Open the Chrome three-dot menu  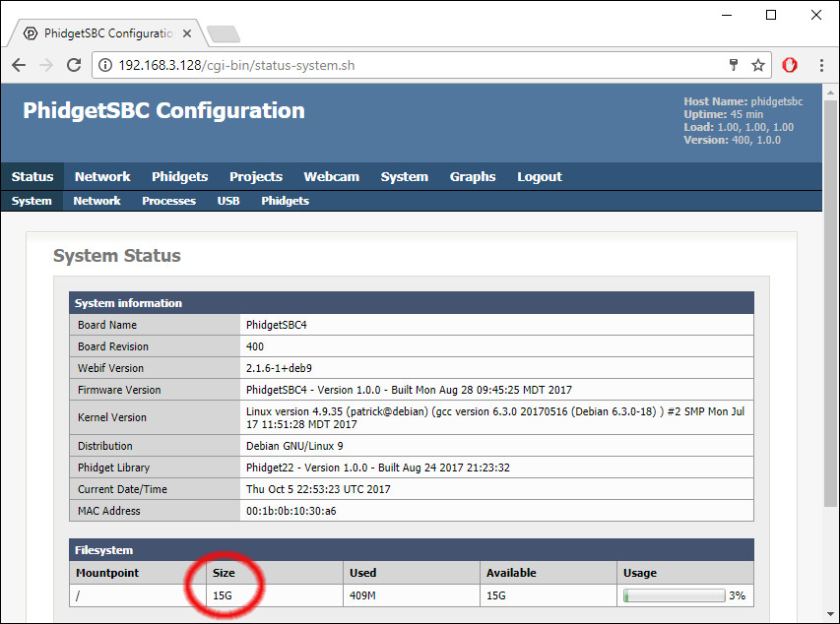coord(821,65)
